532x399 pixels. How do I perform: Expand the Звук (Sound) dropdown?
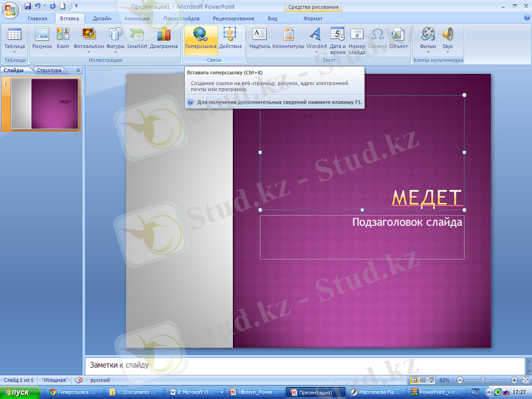click(x=448, y=53)
